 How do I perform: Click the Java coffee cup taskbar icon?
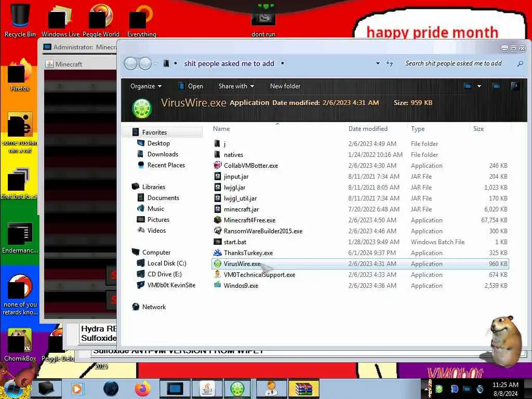(x=207, y=389)
